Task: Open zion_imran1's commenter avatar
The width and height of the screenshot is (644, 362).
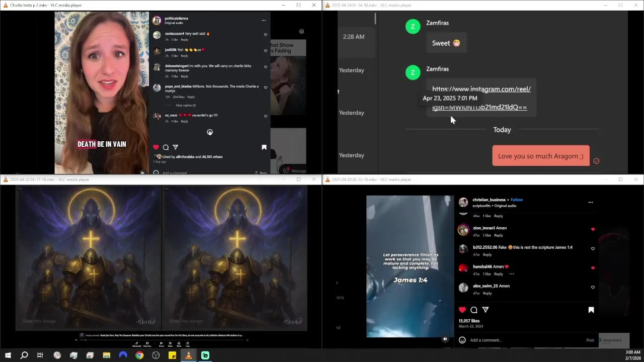Action: 463,230
